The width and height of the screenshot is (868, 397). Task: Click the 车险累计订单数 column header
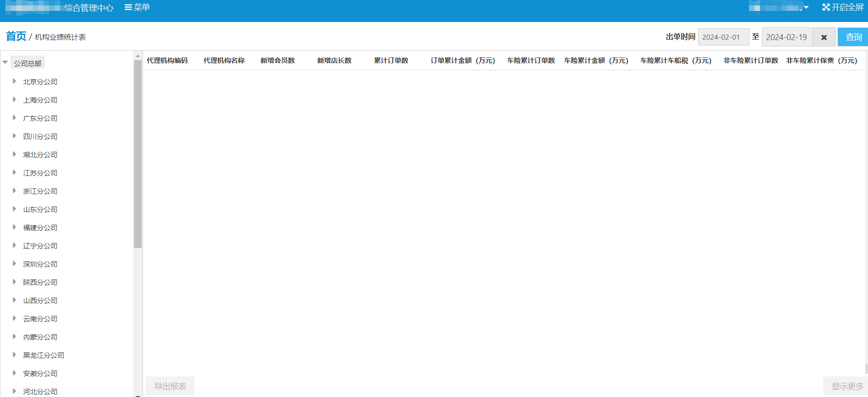tap(531, 61)
